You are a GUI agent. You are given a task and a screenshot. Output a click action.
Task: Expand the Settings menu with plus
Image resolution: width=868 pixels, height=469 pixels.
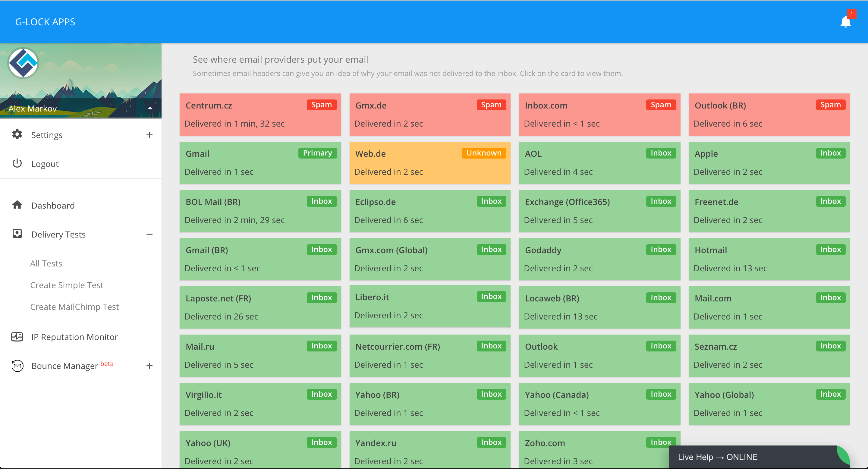coord(149,135)
